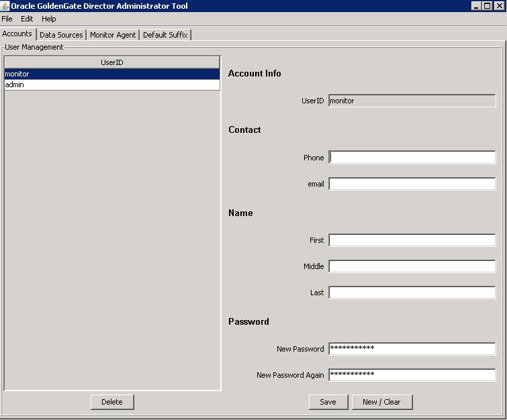Viewport: 507px width, 420px height.
Task: Open the Edit menu
Action: tap(27, 19)
